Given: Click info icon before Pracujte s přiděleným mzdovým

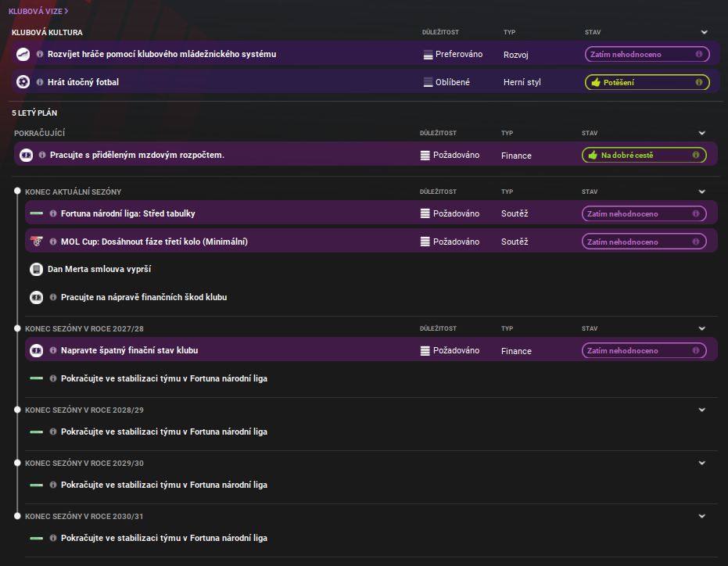Looking at the screenshot, I should [x=42, y=155].
